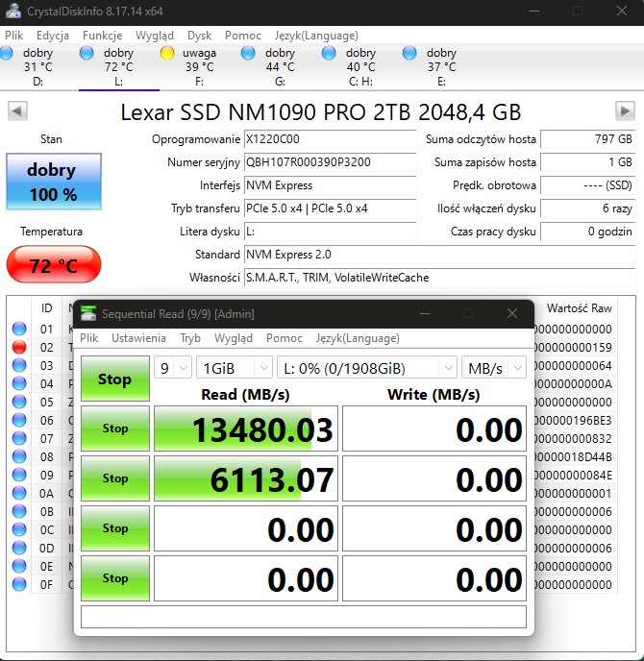The height and width of the screenshot is (661, 644).
Task: Click the red 72 °C temperature indicator
Action: [x=53, y=265]
